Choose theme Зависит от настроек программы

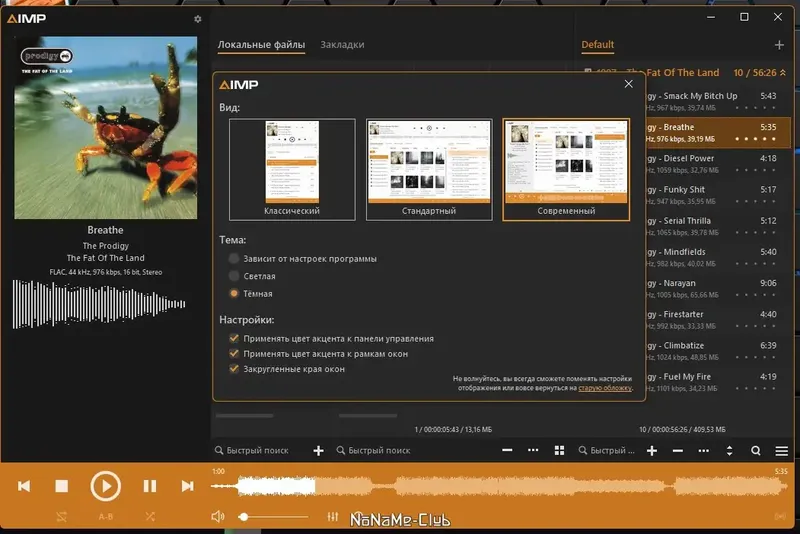[x=234, y=259]
